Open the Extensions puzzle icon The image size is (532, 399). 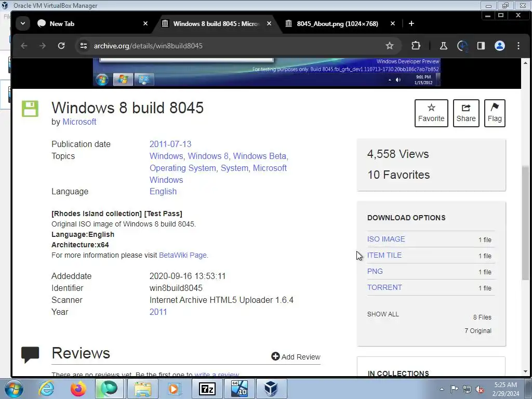pyautogui.click(x=416, y=46)
